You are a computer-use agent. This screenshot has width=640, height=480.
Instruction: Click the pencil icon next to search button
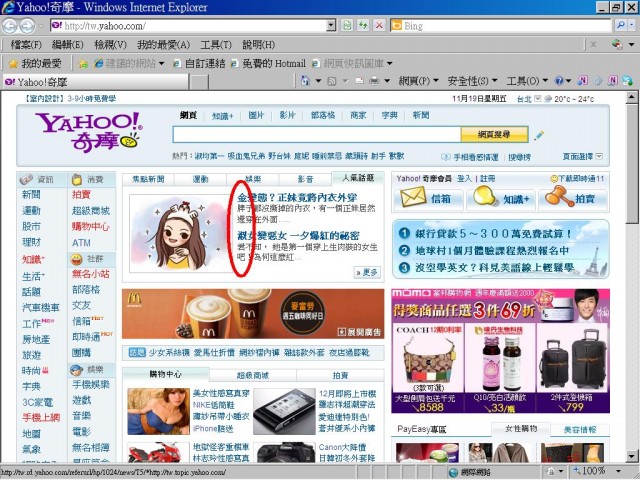tap(539, 135)
